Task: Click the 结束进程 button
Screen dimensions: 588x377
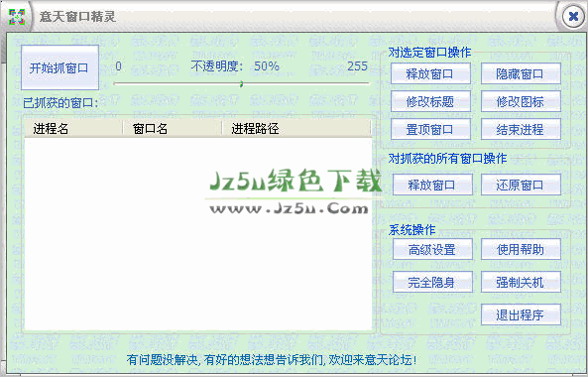Action: [x=521, y=129]
